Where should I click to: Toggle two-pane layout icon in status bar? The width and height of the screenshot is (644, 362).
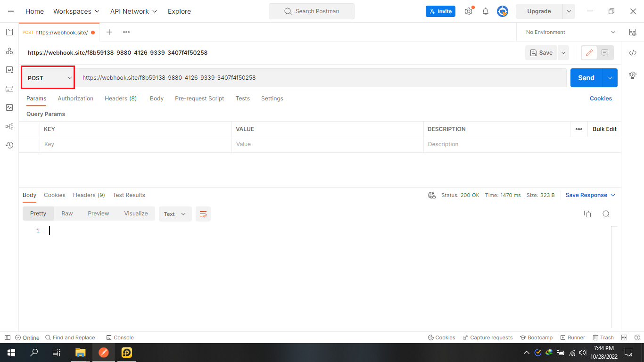coord(624,337)
